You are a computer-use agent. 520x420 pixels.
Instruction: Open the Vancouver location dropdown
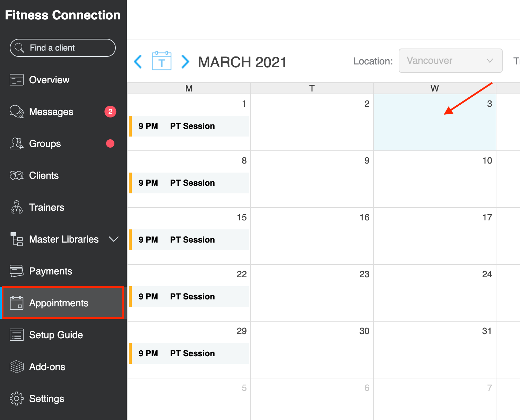pos(451,61)
